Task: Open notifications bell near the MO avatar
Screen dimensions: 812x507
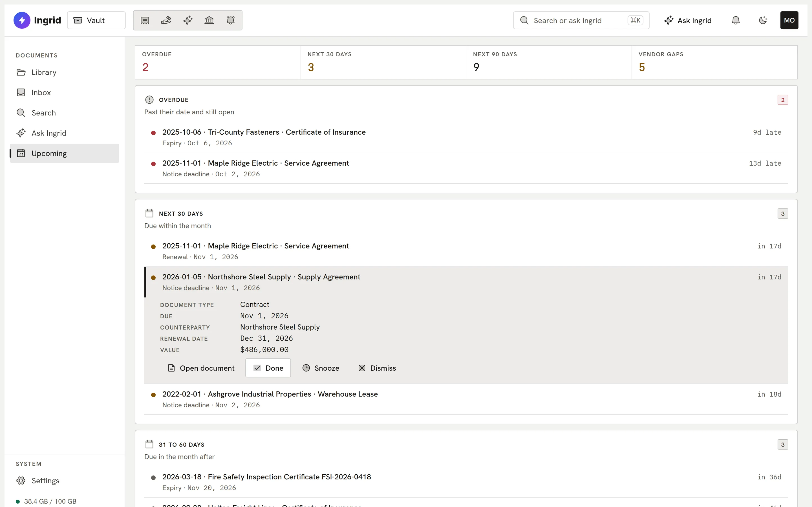Action: pyautogui.click(x=736, y=21)
